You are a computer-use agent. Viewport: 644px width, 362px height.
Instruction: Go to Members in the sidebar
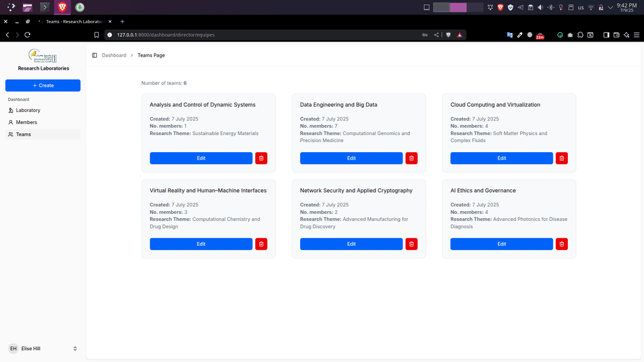coord(26,122)
